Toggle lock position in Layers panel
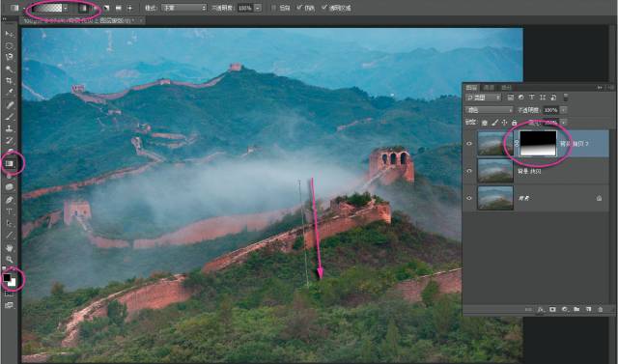Screen dimensions: 618x364 (x=504, y=123)
